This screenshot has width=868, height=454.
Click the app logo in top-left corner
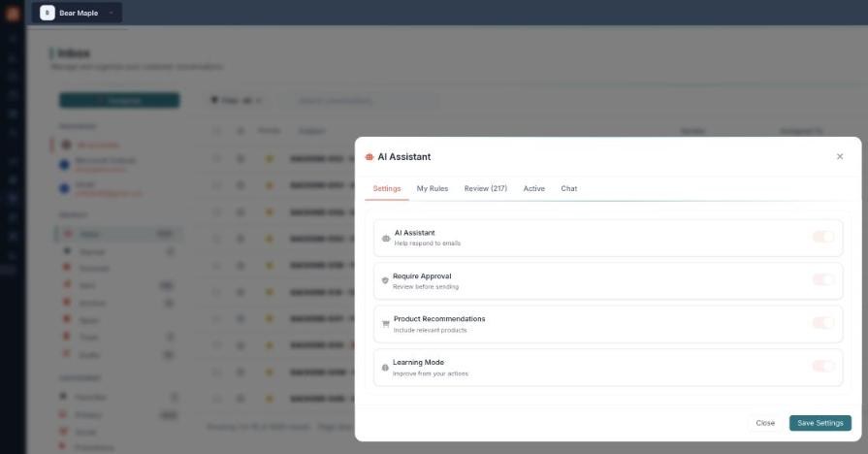[13, 13]
